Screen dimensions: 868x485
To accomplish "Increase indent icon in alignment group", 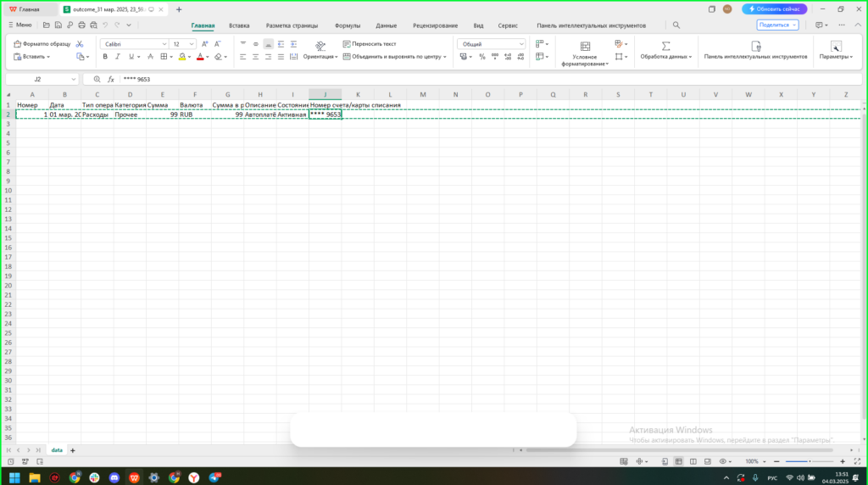I will [x=293, y=44].
